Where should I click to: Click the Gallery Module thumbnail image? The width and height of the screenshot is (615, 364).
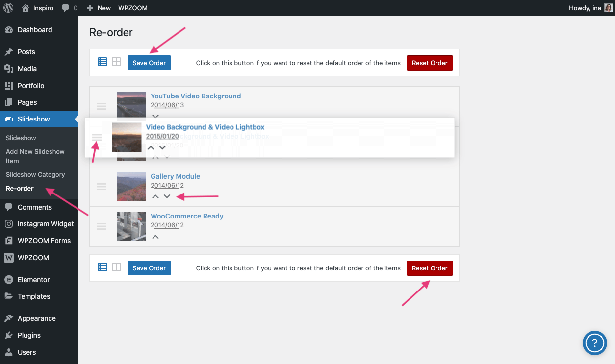tap(131, 187)
